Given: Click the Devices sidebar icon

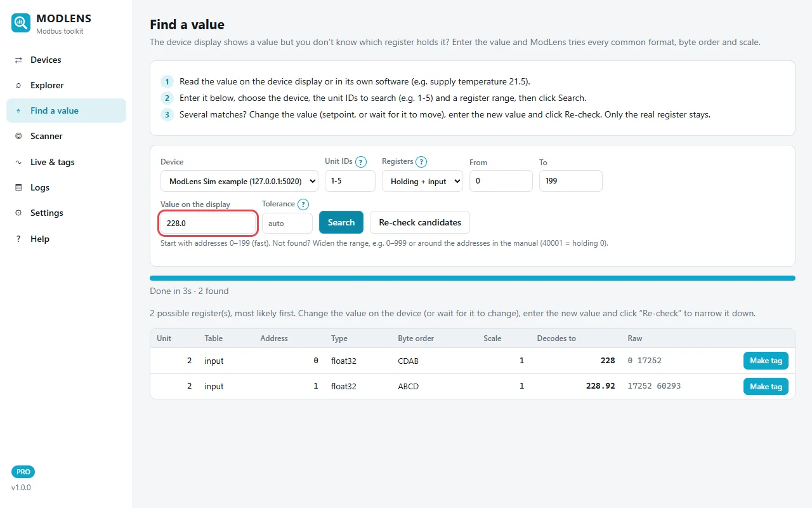Looking at the screenshot, I should pos(18,60).
